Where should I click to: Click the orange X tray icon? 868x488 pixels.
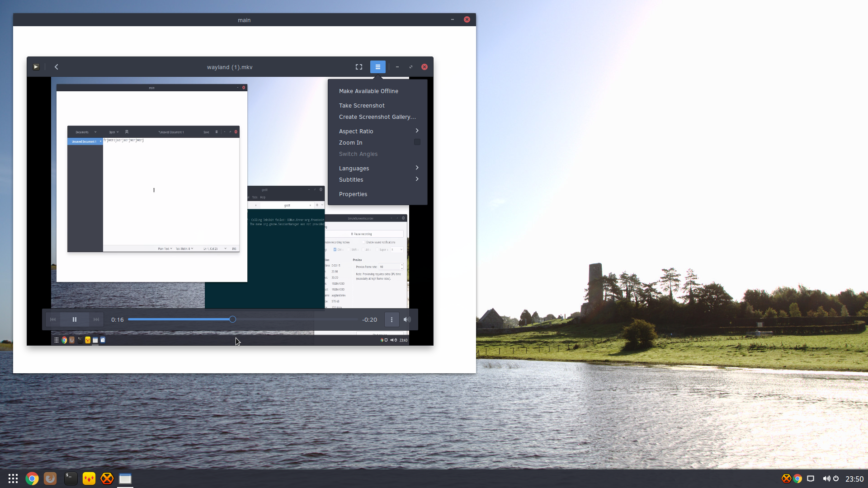(x=787, y=479)
